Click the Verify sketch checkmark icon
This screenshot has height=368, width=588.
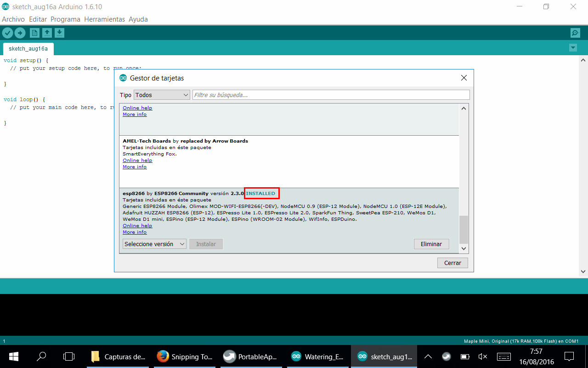[7, 33]
